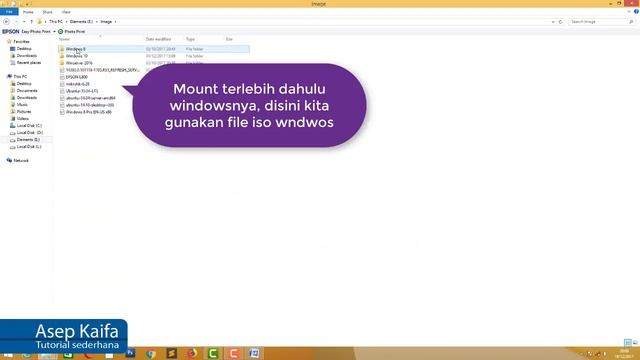Open Pictures under This PC
The width and height of the screenshot is (640, 360).
(24, 111)
